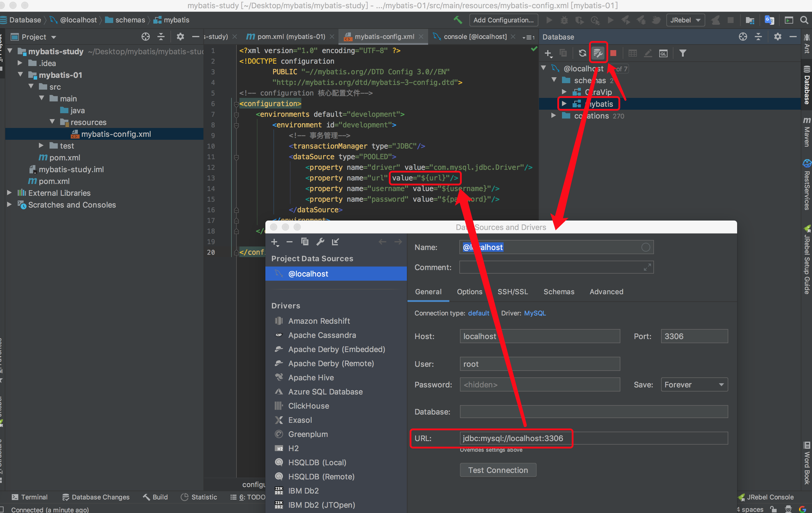Click the Data Source Properties icon
812x513 pixels.
598,53
